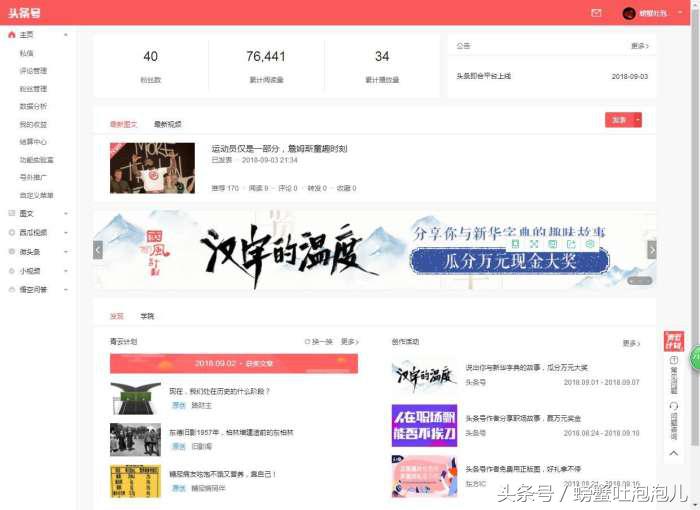Open 粉丝管理 in the sidebar
This screenshot has width=700, height=510.
click(33, 88)
